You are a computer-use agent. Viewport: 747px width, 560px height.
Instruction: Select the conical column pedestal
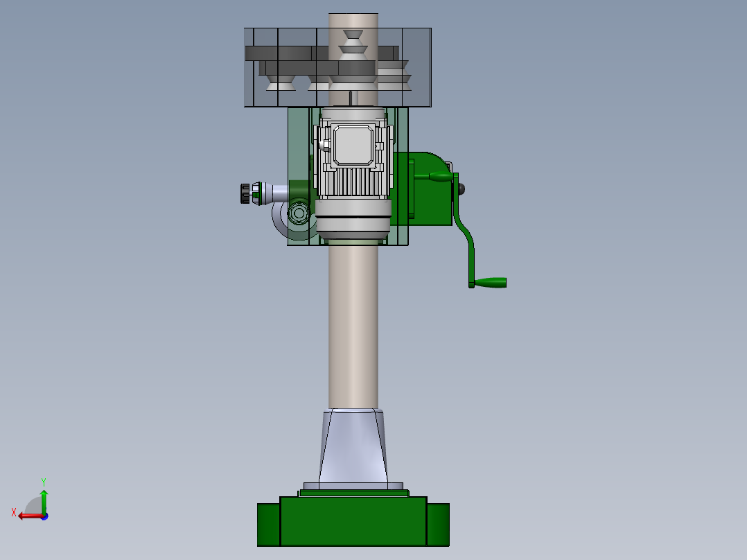(353, 446)
